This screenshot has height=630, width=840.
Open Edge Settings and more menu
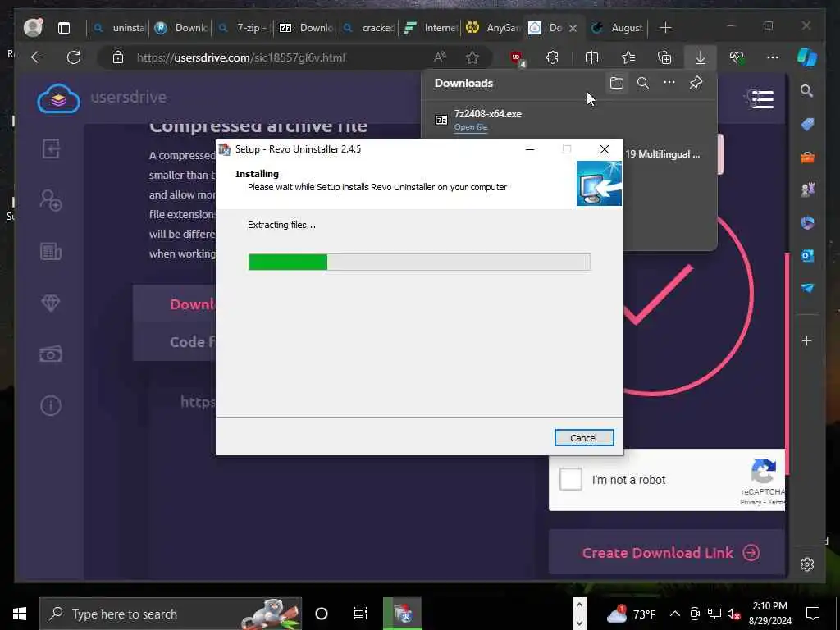(x=773, y=57)
